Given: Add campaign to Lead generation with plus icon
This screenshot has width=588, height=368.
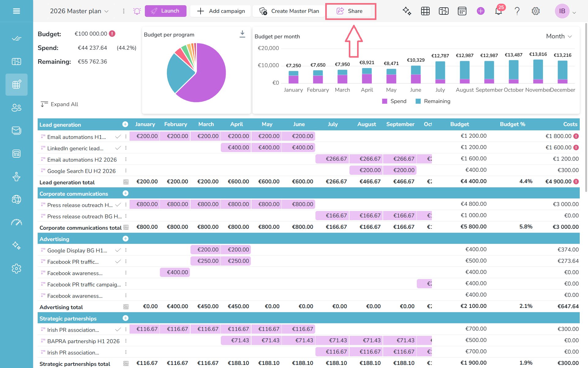Looking at the screenshot, I should (x=125, y=124).
